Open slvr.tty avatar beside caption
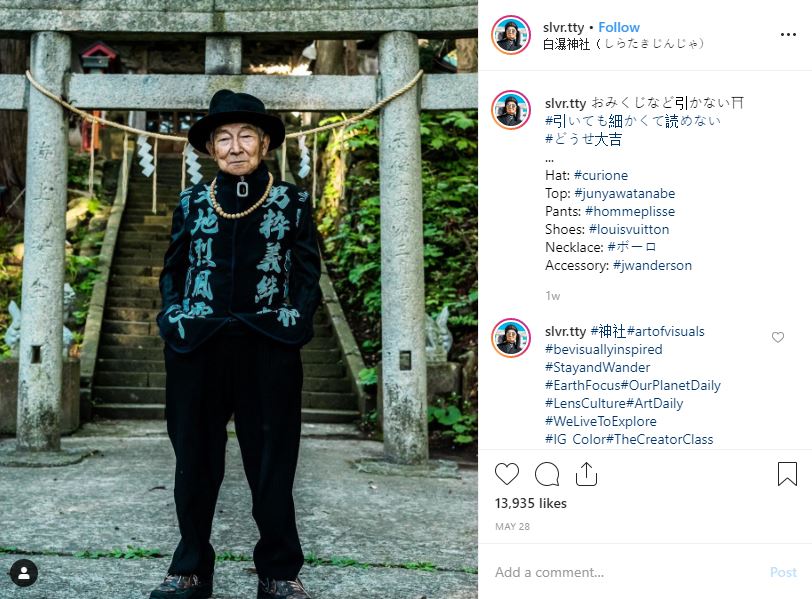 [x=511, y=110]
